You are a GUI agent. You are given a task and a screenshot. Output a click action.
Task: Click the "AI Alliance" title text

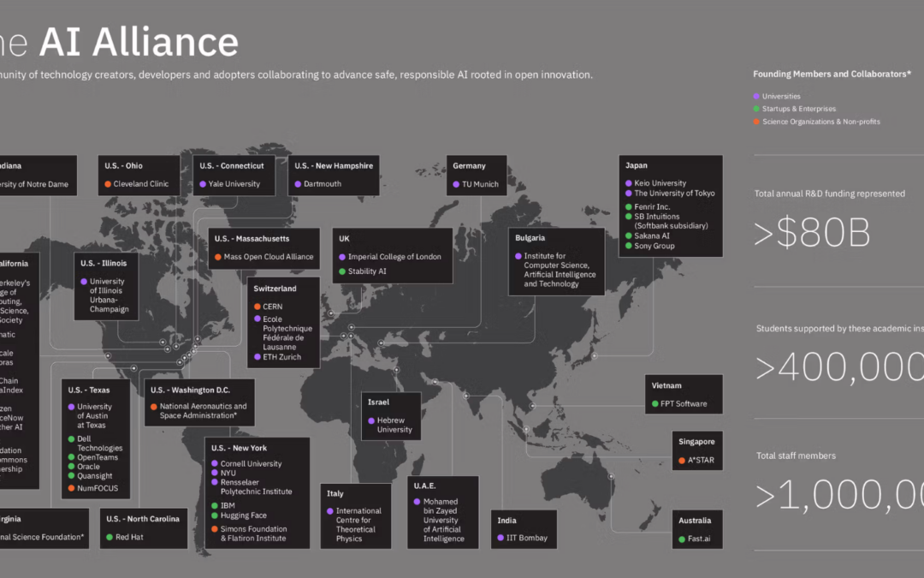(x=139, y=43)
